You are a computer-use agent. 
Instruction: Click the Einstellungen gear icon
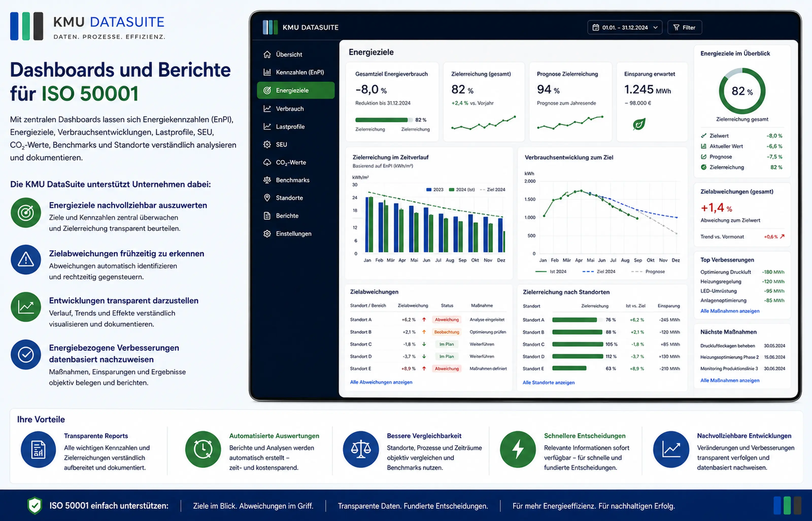[x=267, y=234]
